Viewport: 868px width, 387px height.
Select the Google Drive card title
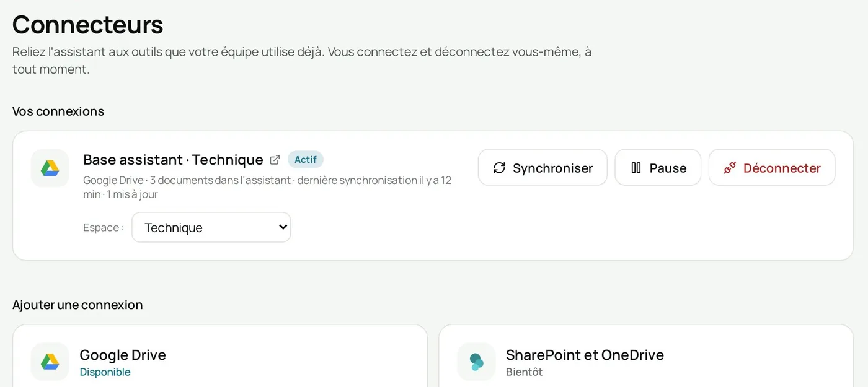tap(123, 355)
